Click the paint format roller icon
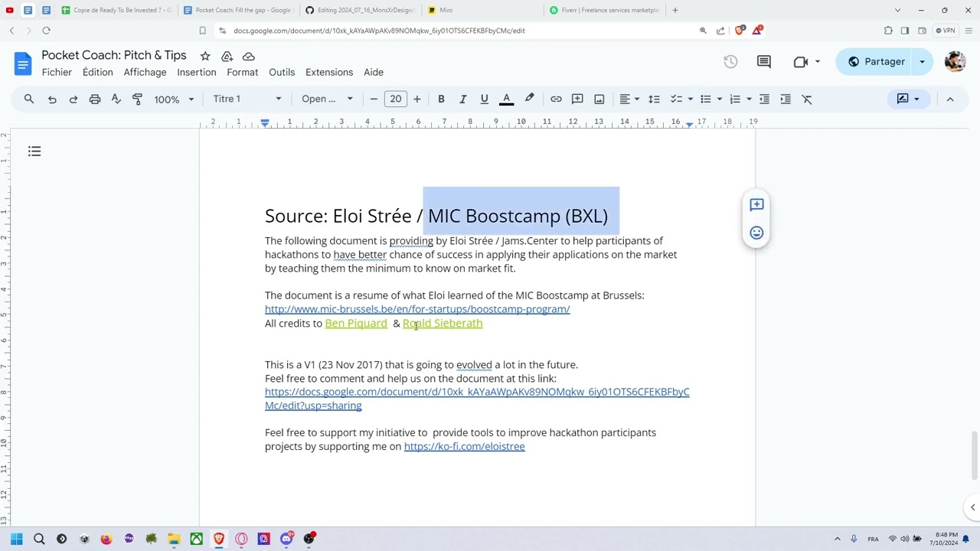980x551 pixels. pos(138,99)
